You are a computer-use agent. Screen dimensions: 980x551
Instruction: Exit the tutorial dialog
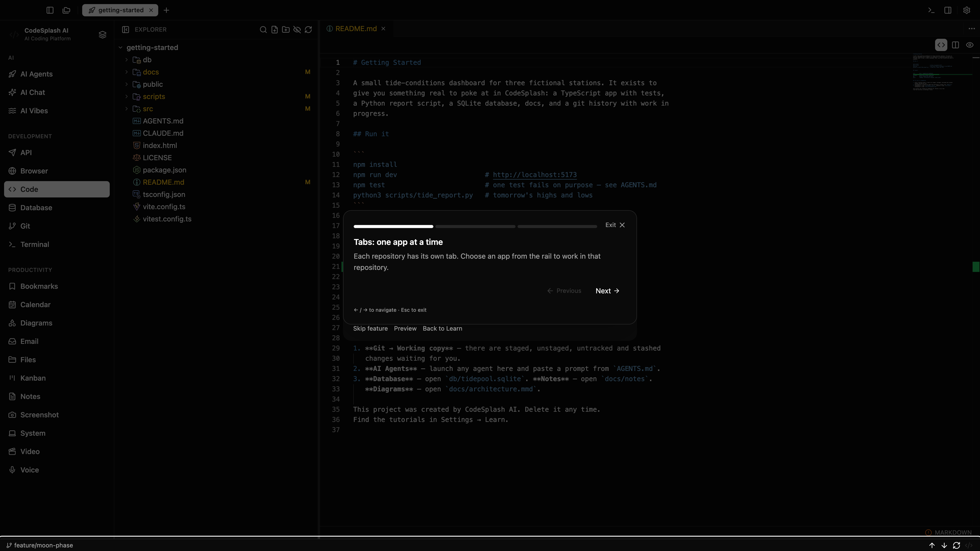(615, 225)
